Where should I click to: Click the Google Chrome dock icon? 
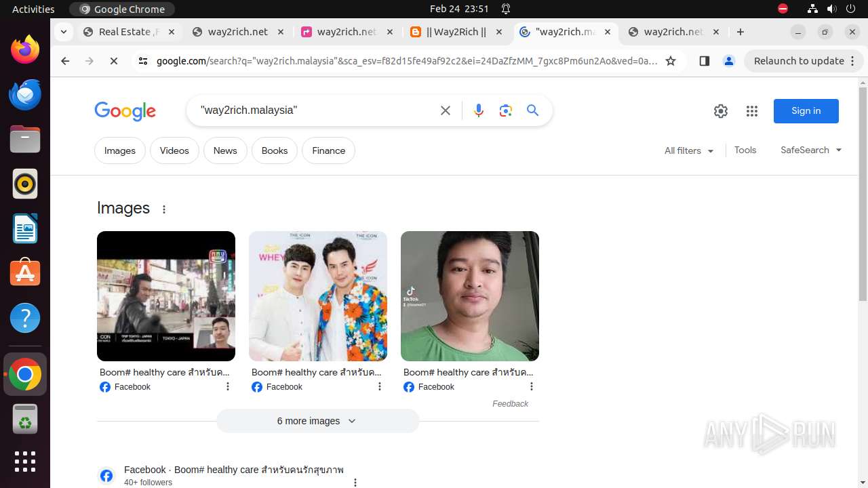pyautogui.click(x=25, y=374)
